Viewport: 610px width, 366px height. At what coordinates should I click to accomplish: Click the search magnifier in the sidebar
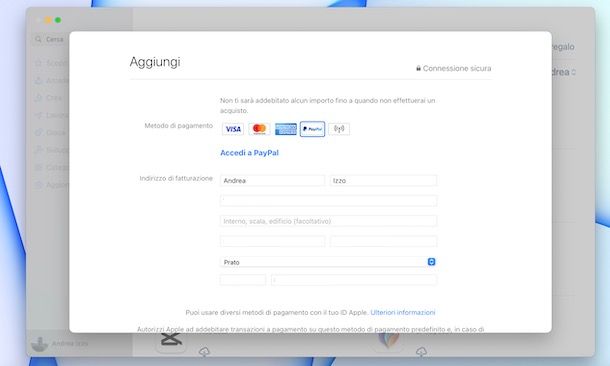pos(38,39)
